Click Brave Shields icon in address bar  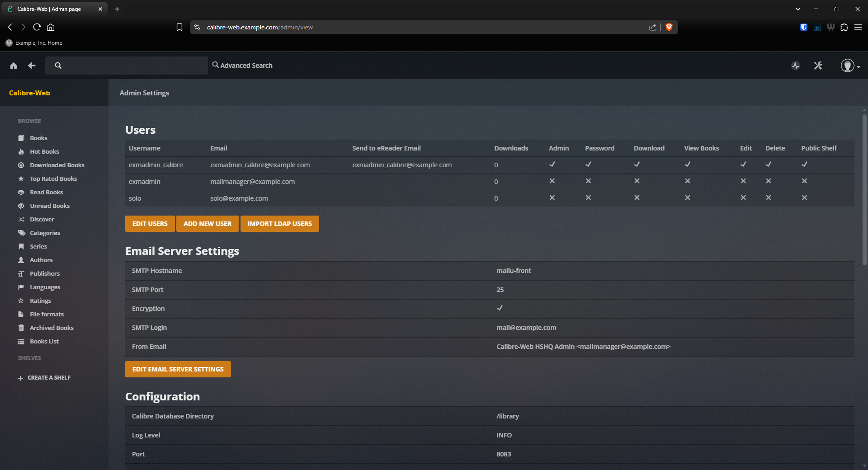tap(669, 27)
